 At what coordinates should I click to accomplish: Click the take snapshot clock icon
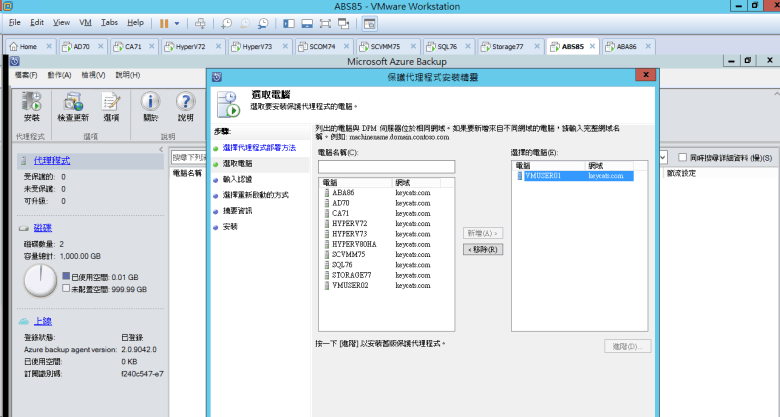(x=227, y=22)
